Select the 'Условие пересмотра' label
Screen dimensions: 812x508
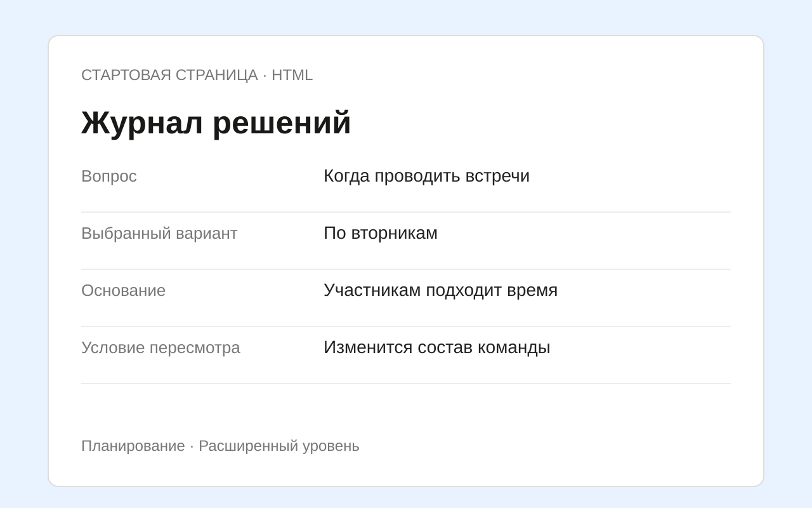coord(160,348)
